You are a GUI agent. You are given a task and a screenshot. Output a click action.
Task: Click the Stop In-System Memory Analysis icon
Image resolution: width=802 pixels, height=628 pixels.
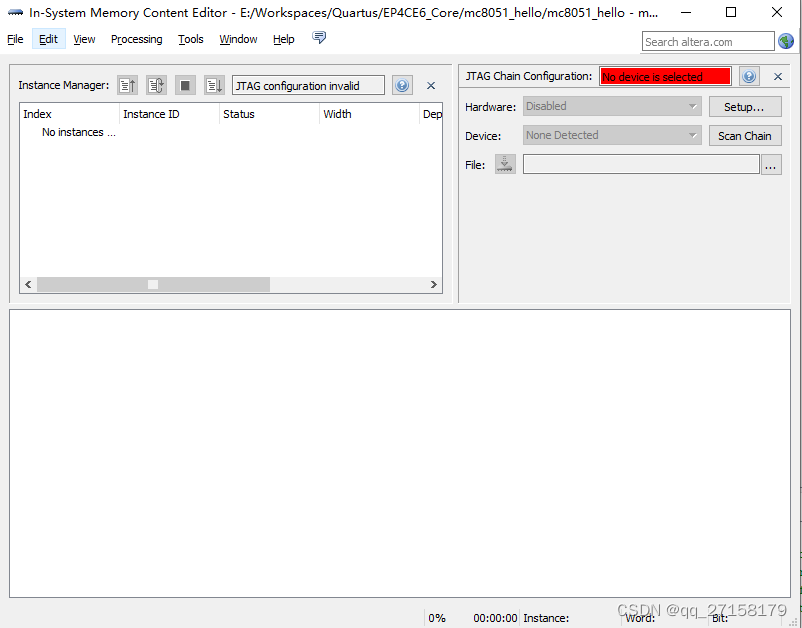coord(185,85)
